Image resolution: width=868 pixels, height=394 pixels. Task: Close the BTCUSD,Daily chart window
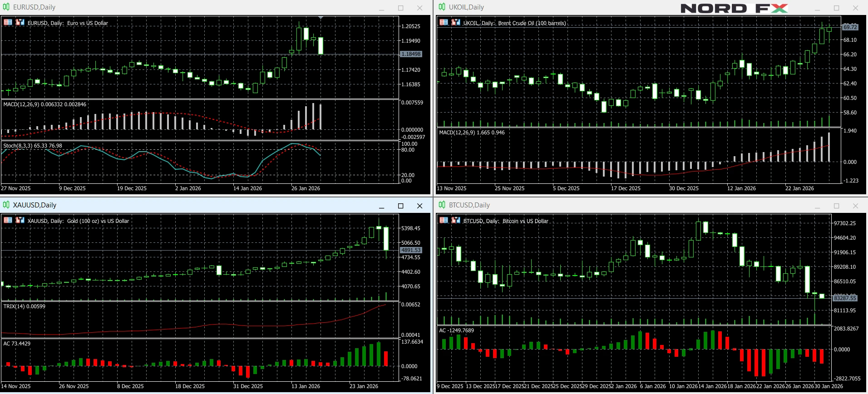click(x=855, y=206)
